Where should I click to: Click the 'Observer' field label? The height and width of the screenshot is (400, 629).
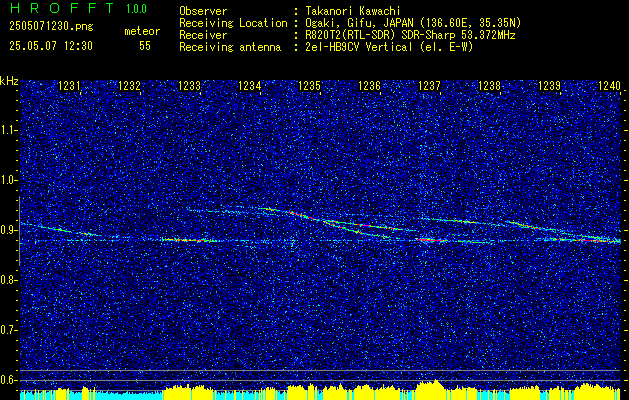click(203, 11)
